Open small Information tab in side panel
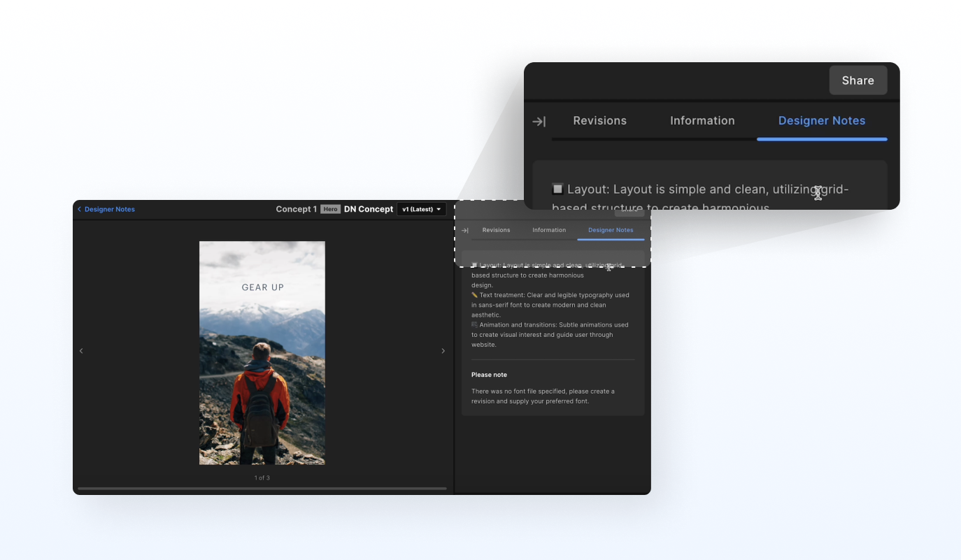 [549, 230]
